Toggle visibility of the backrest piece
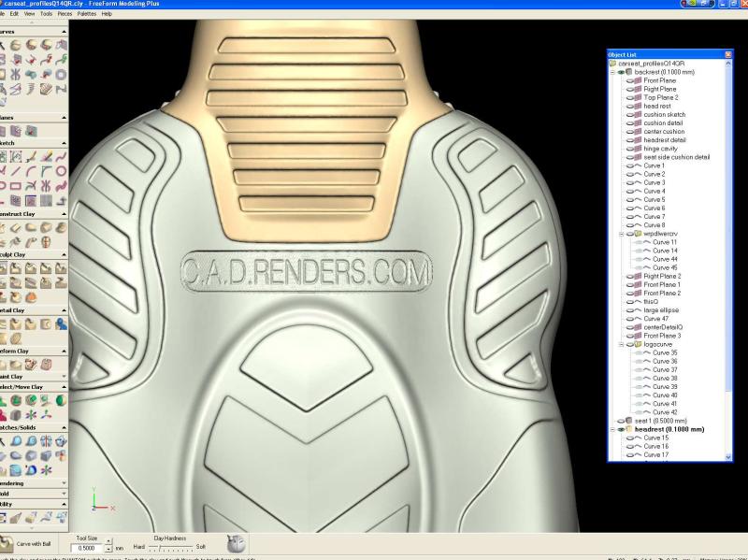Viewport: 748px width, 560px height. [x=621, y=72]
